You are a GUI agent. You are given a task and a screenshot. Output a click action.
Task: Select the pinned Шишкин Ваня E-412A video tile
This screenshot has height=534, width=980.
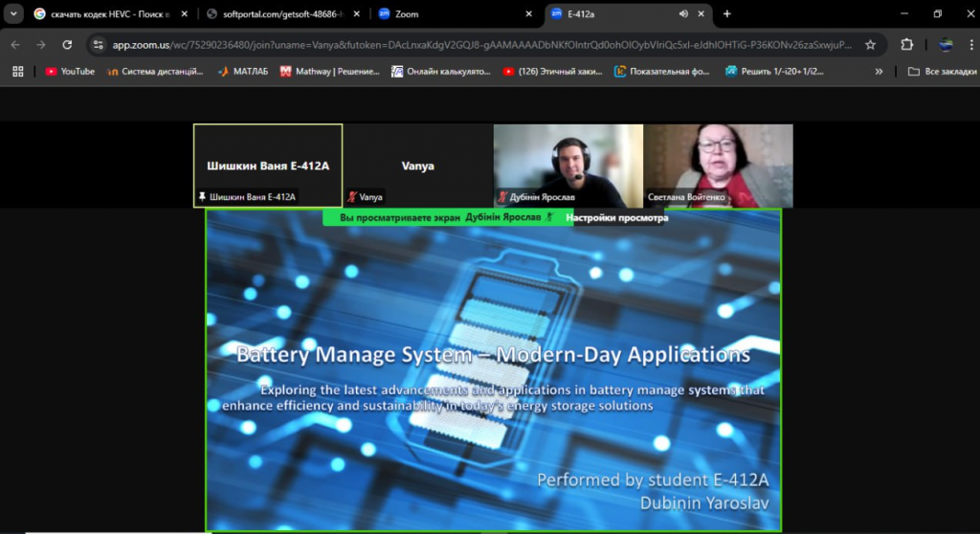coord(268,166)
